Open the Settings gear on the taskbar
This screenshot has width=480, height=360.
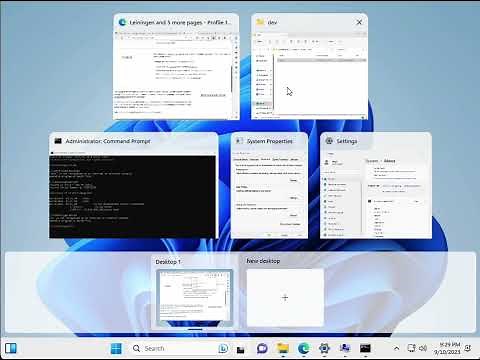(x=324, y=348)
